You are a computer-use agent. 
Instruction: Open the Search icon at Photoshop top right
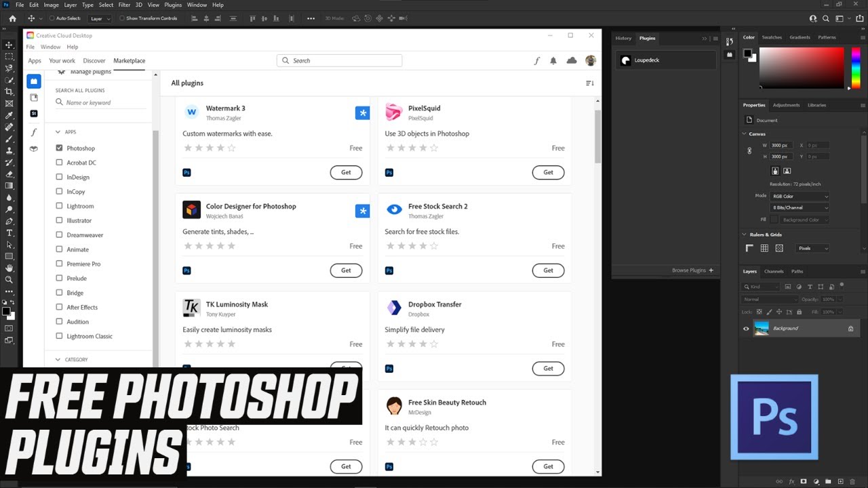(x=826, y=19)
